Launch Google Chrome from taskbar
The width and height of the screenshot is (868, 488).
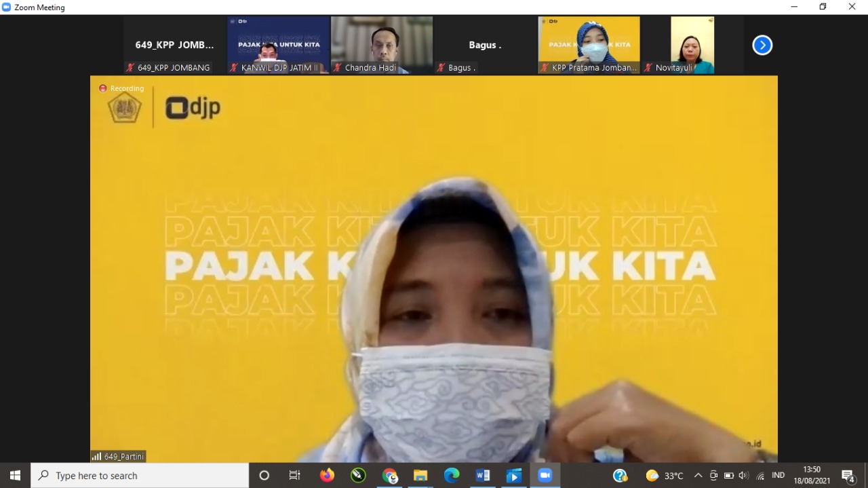pos(389,476)
